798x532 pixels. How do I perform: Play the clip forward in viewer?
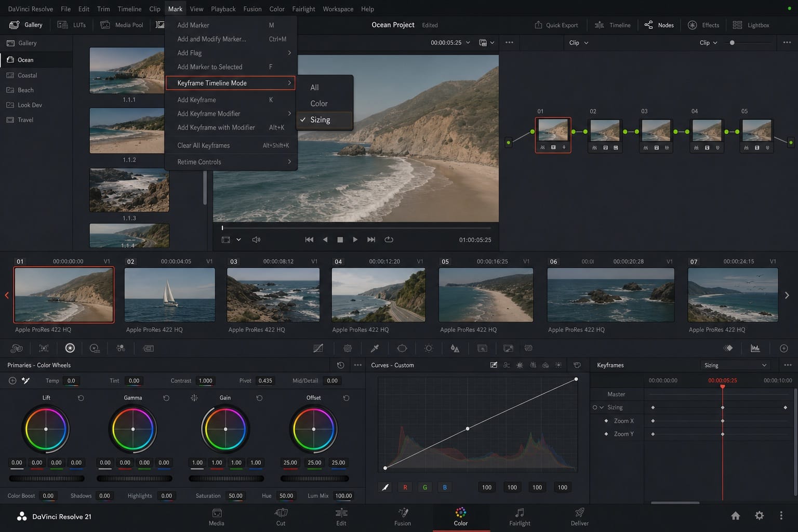click(x=355, y=240)
